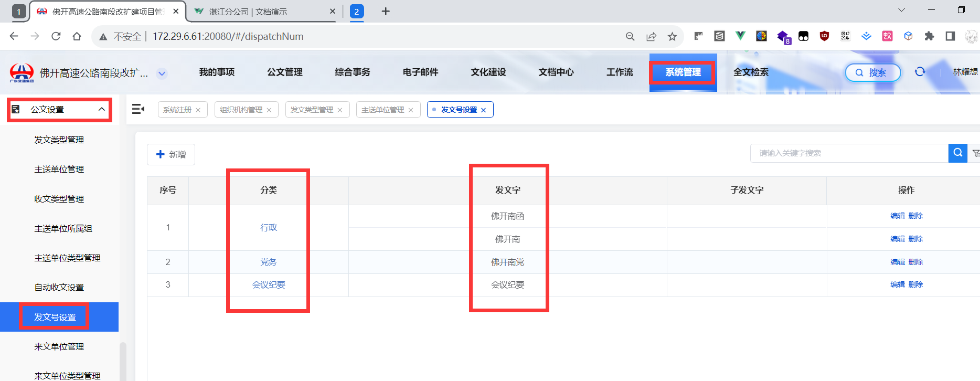Click the blue search icon beside the keyword field

[x=958, y=153]
